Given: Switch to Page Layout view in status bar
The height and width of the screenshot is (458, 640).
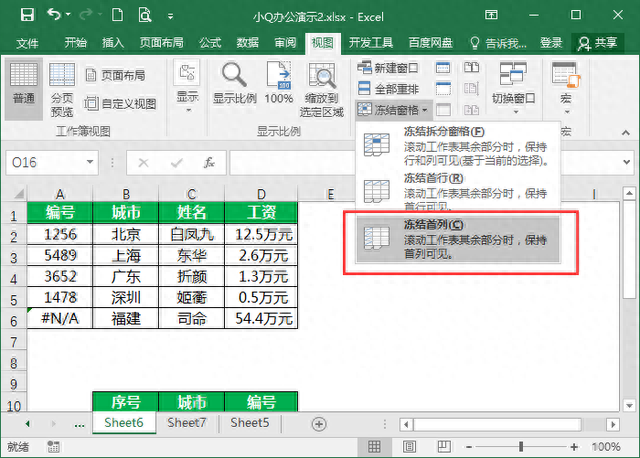Looking at the screenshot, I should pos(409,447).
